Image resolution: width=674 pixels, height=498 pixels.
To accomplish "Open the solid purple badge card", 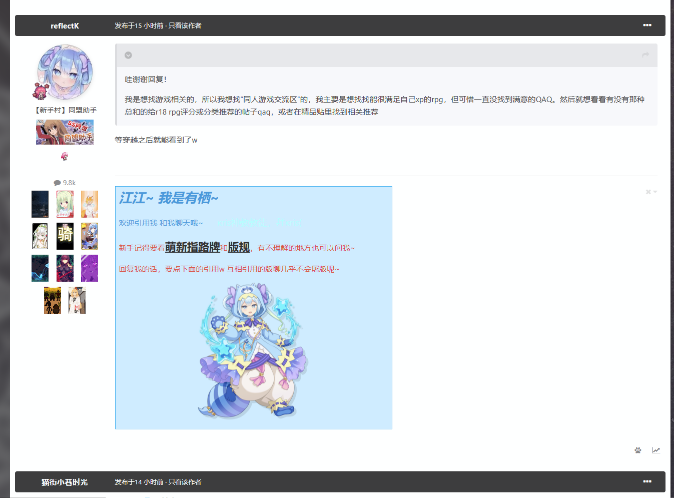I will click(89, 268).
